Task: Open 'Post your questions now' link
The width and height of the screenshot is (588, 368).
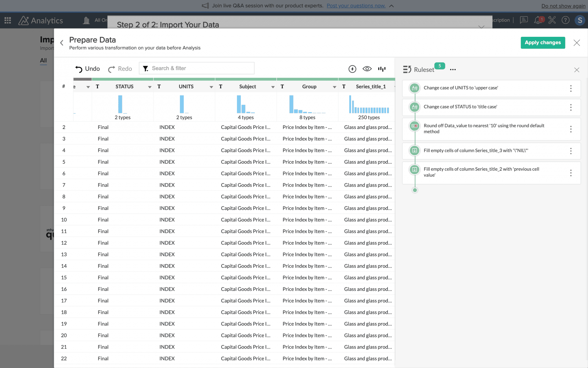Action: point(356,6)
